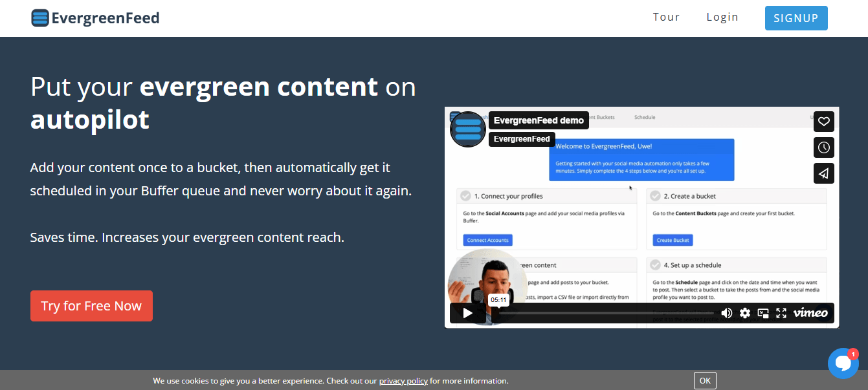Play the EvergreenFeed demo video

click(x=467, y=313)
